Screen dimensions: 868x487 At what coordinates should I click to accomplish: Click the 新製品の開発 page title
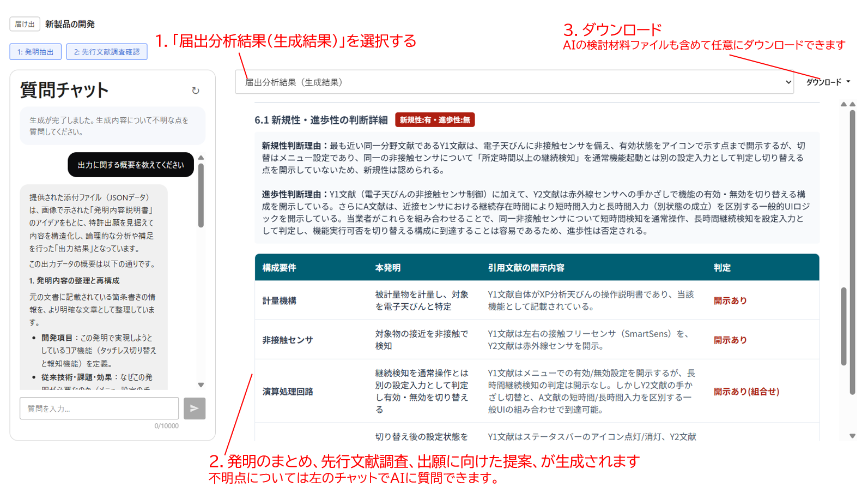point(70,24)
